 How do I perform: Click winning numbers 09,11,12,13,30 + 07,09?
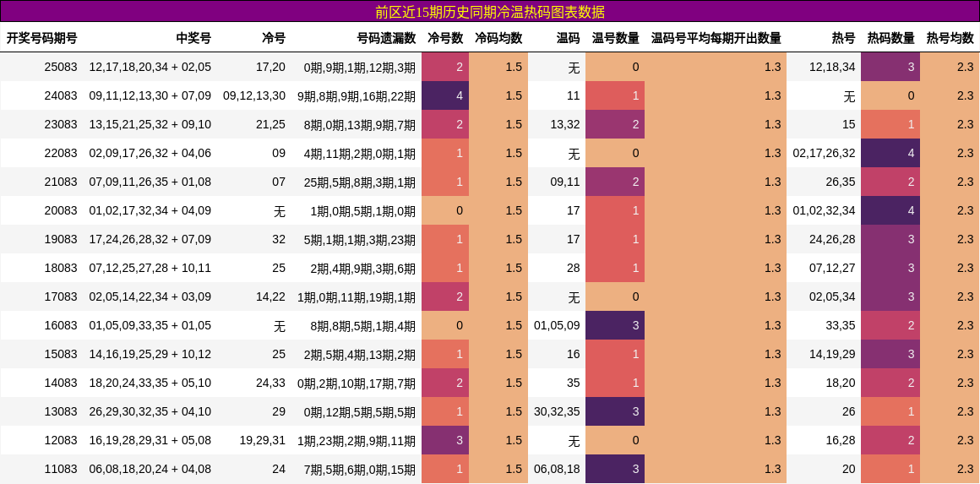tap(150, 95)
